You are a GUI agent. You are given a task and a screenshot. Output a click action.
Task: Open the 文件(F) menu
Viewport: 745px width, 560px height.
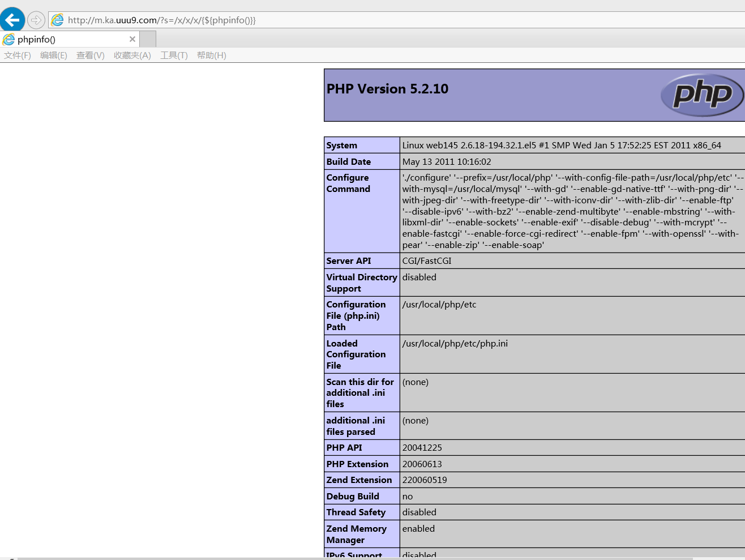(18, 55)
